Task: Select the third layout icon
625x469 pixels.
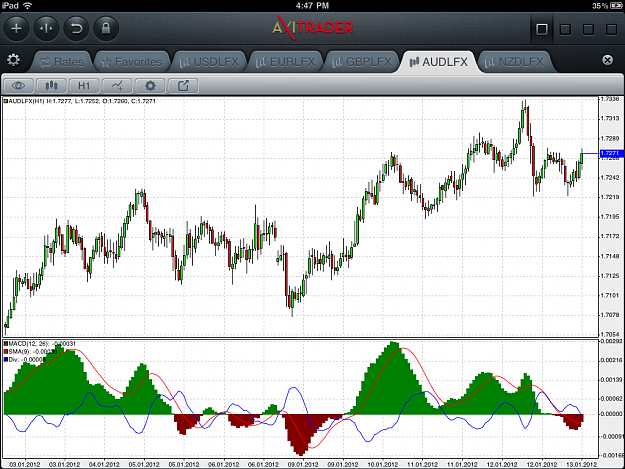Action: click(588, 29)
